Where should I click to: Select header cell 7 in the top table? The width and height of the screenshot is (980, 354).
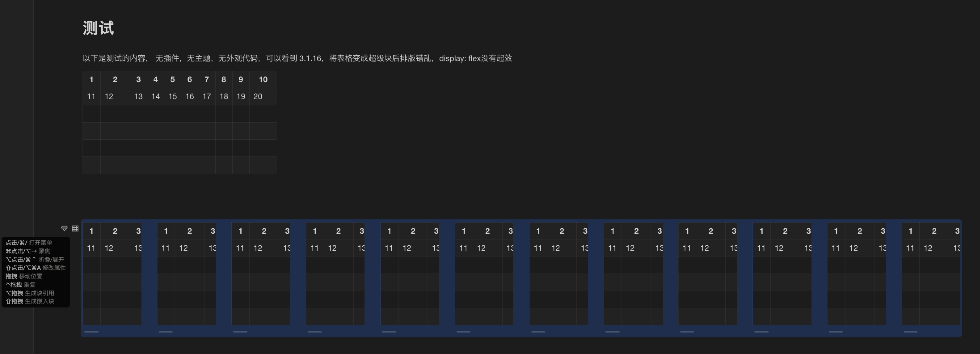point(207,80)
